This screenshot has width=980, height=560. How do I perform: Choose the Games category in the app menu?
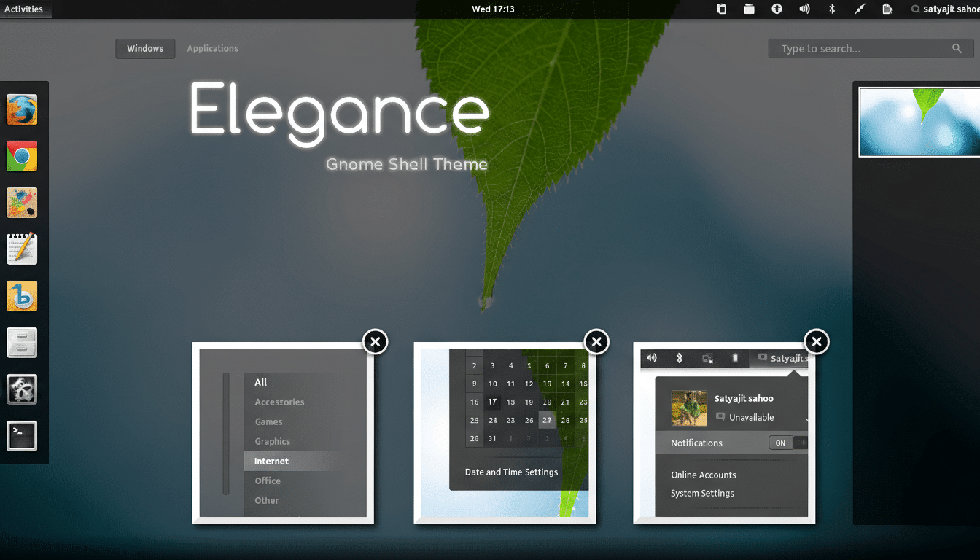[267, 421]
